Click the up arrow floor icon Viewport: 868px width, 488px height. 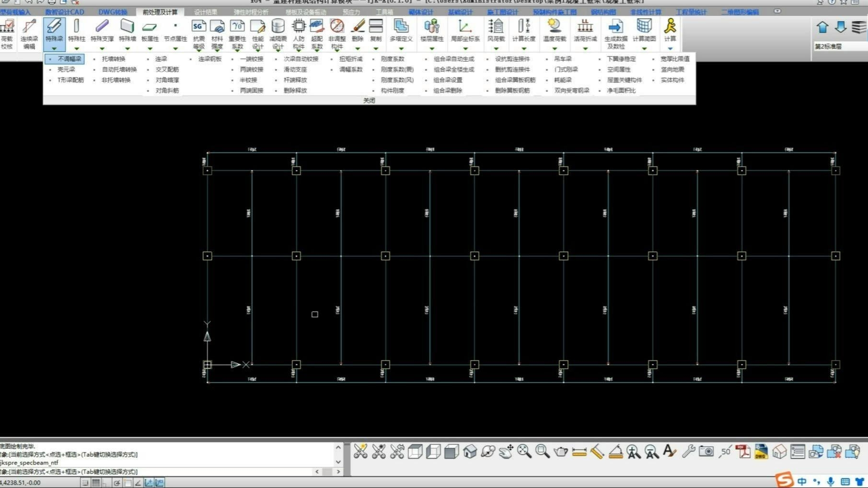pos(822,27)
